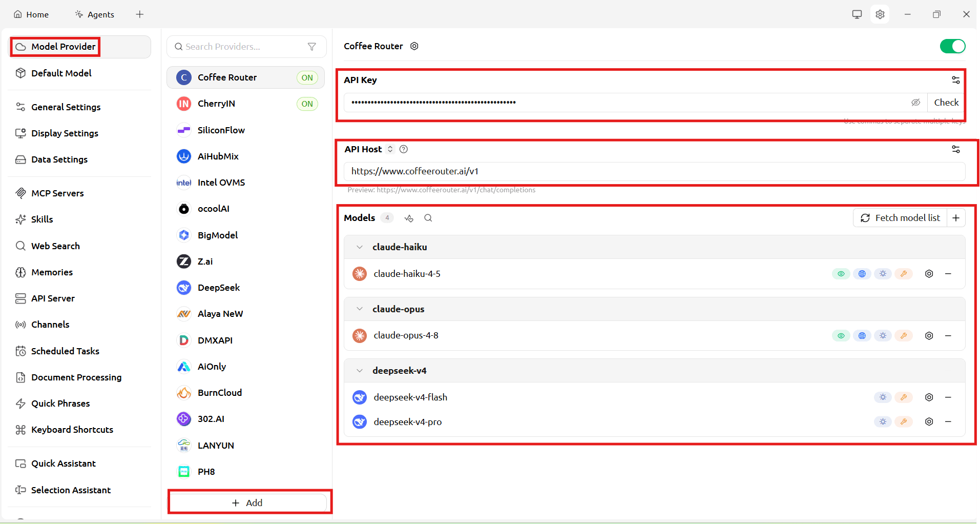Collapse the deepseek-v4 model group
The width and height of the screenshot is (980, 524).
pyautogui.click(x=360, y=371)
